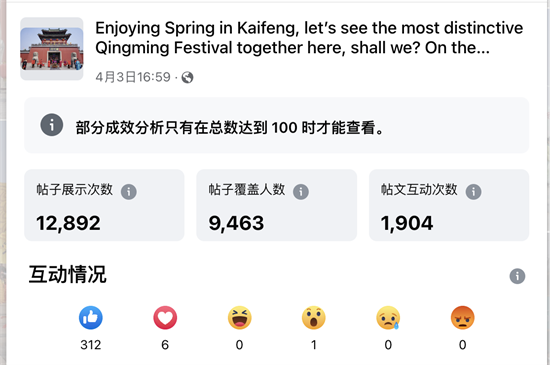
Task: Click the Like reaction icon
Action: pyautogui.click(x=91, y=318)
